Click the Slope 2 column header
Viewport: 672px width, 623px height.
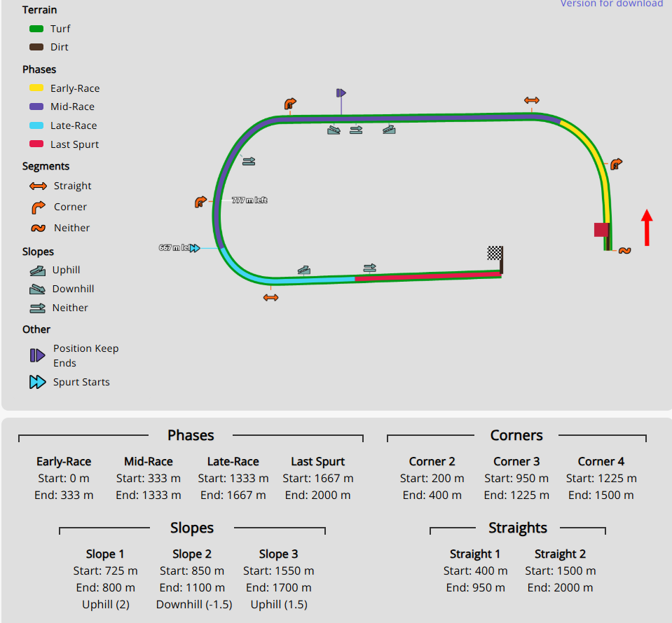[x=192, y=554]
